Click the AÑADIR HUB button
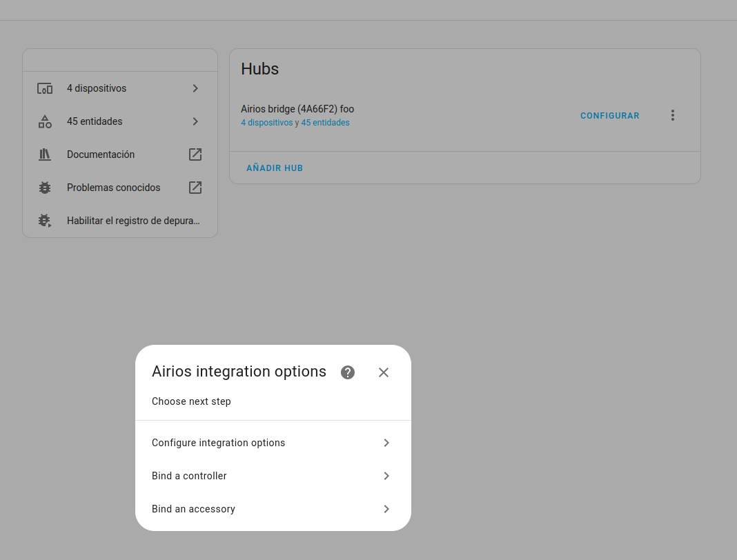737x560 pixels. (275, 168)
